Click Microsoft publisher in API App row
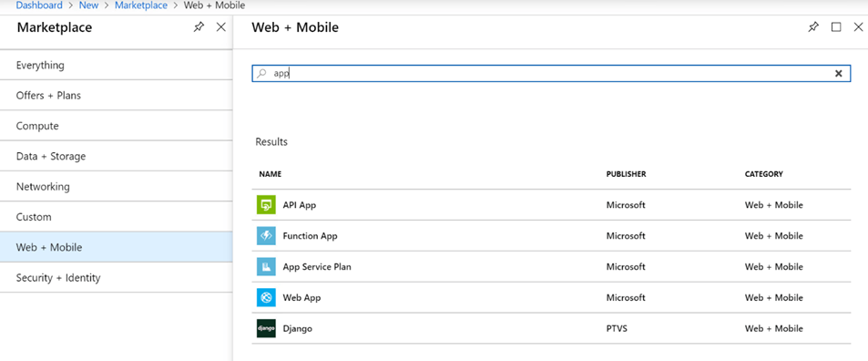This screenshot has width=868, height=361. point(626,205)
